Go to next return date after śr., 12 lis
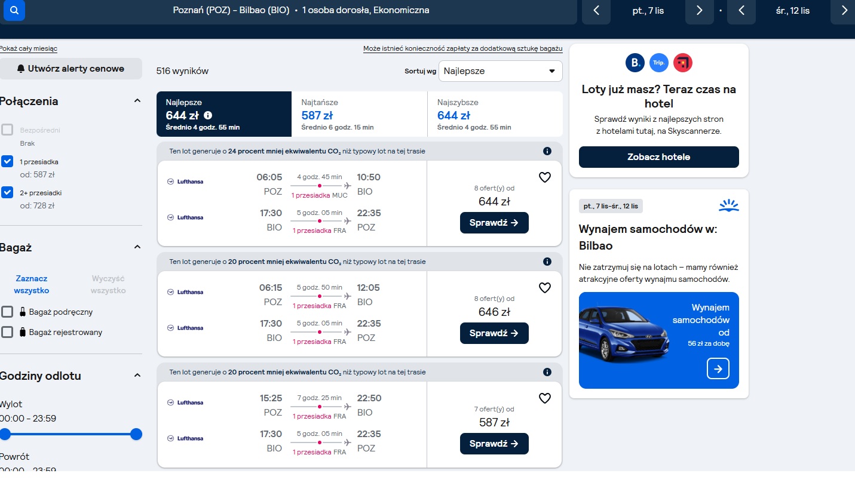 (844, 11)
